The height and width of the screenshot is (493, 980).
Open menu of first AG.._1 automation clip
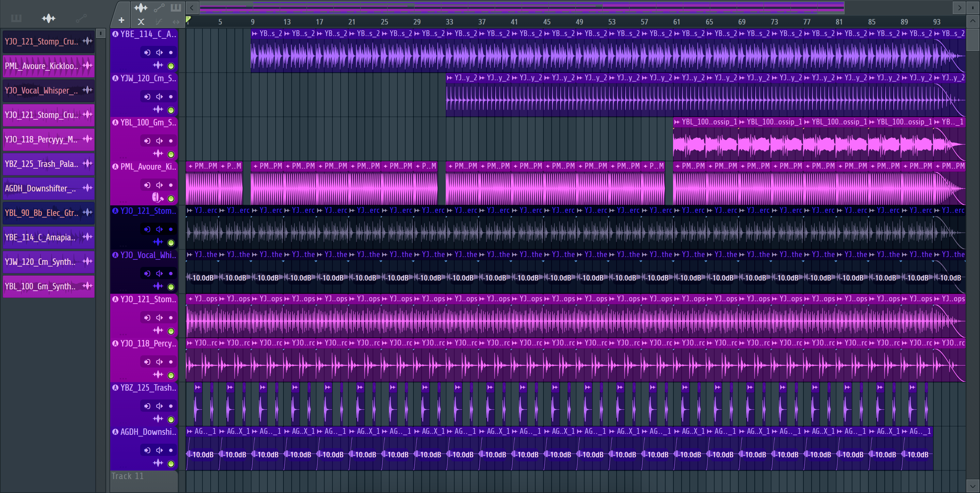[x=190, y=432]
